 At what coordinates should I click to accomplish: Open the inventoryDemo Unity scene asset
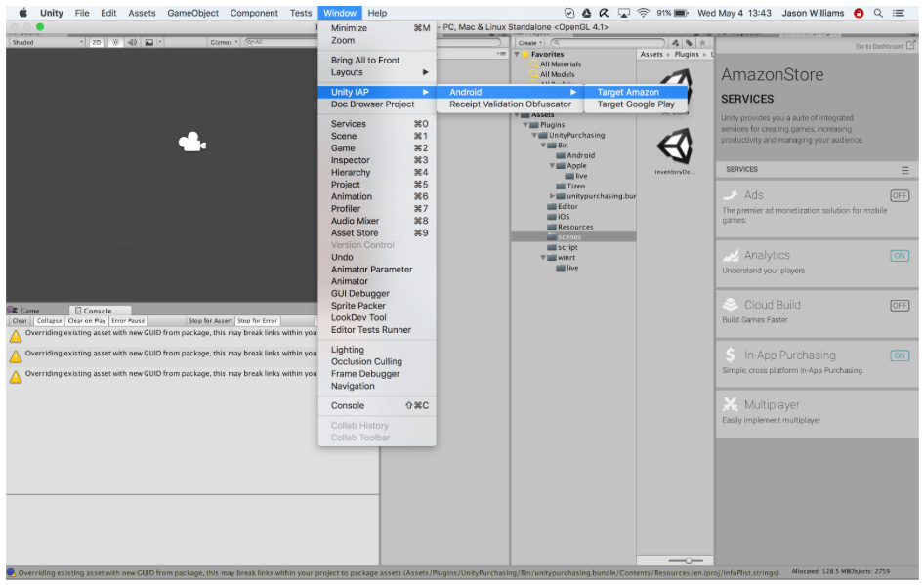pos(675,149)
